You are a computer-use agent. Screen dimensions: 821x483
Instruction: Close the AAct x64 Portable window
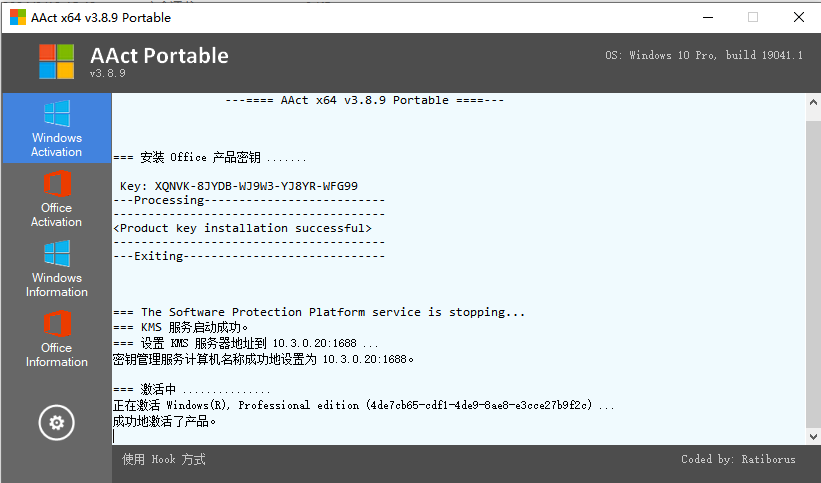(798, 17)
